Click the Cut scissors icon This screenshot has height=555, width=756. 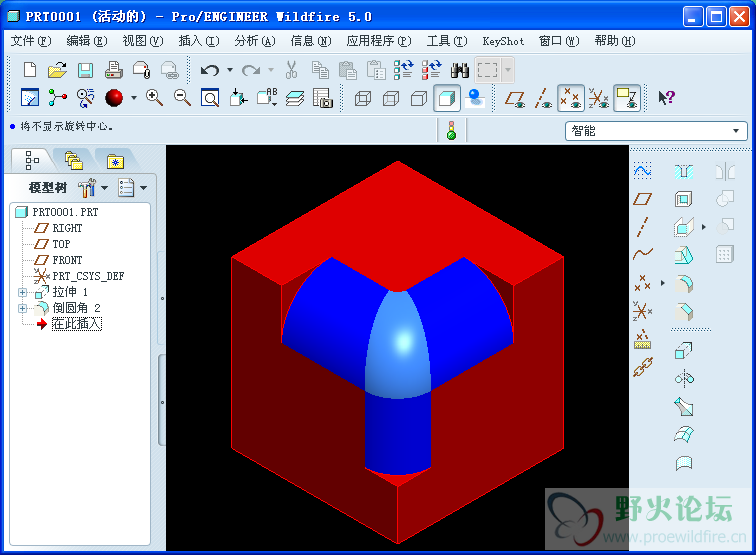291,70
